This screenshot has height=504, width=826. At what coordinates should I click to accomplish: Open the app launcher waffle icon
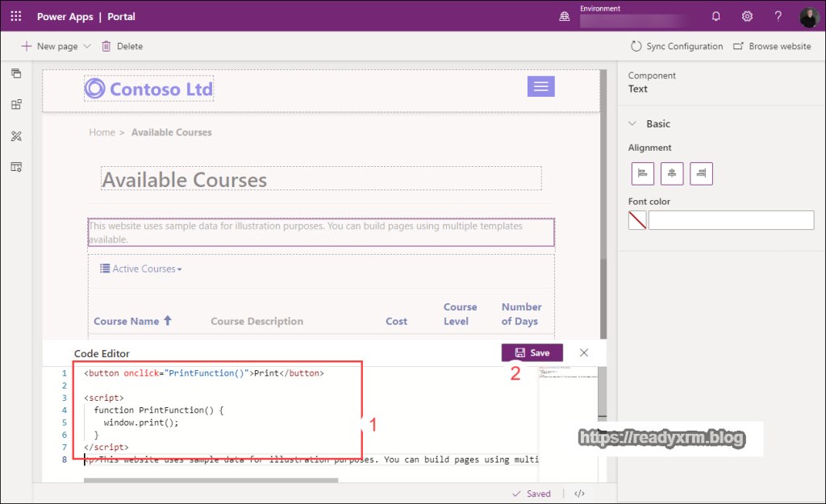tap(16, 16)
